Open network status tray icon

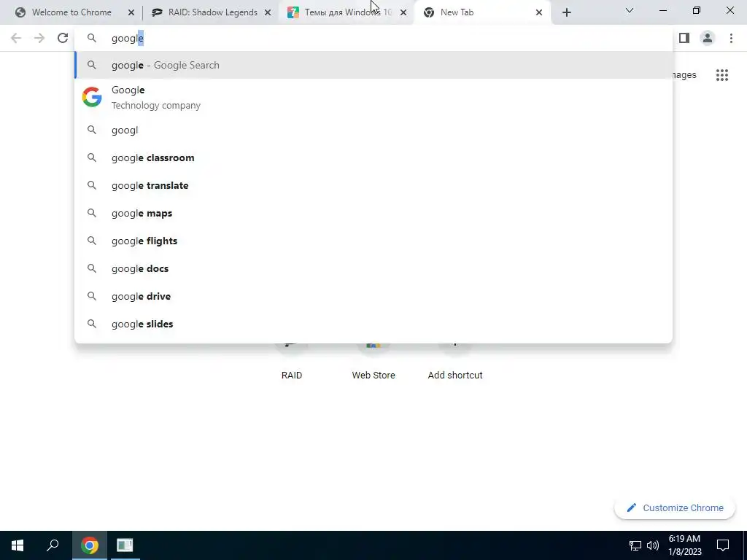pyautogui.click(x=635, y=545)
